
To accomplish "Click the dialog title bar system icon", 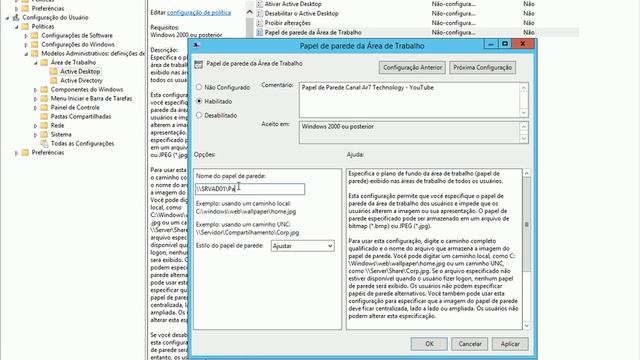I will coord(196,45).
